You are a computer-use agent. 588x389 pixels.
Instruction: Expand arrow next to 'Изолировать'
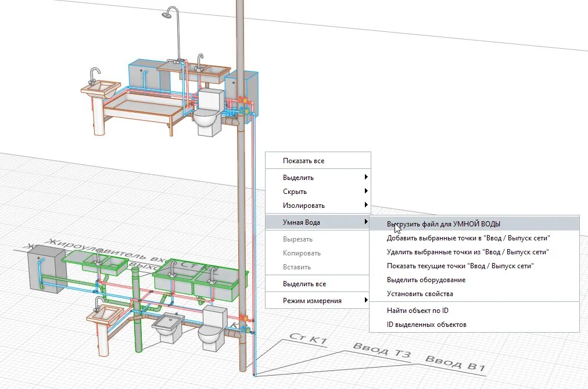pyautogui.click(x=366, y=204)
